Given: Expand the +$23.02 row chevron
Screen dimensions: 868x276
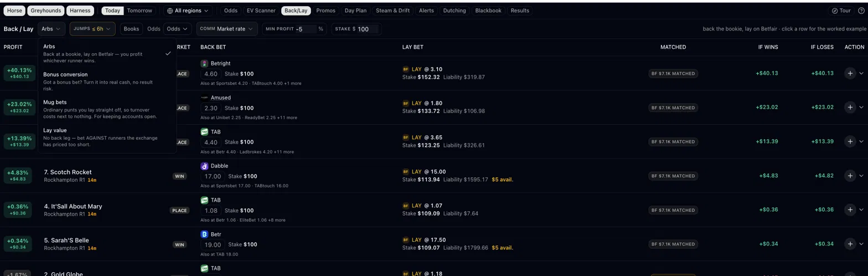Looking at the screenshot, I should pyautogui.click(x=861, y=108).
